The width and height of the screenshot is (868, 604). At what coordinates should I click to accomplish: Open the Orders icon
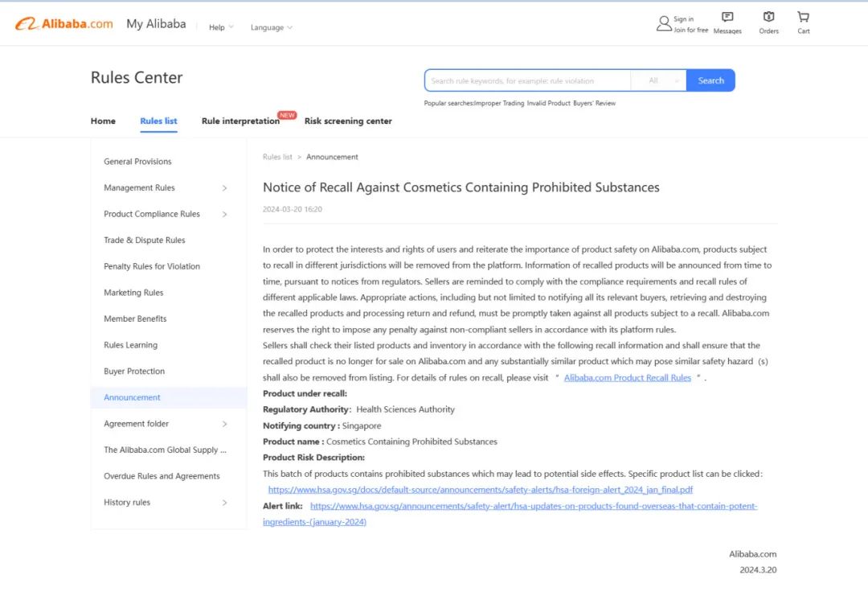768,23
